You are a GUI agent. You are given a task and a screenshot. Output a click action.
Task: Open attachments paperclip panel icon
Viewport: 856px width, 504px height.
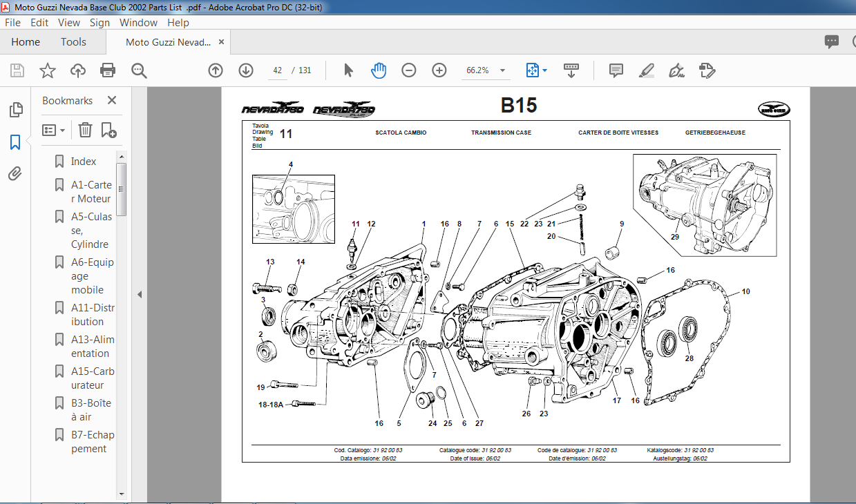coord(15,174)
